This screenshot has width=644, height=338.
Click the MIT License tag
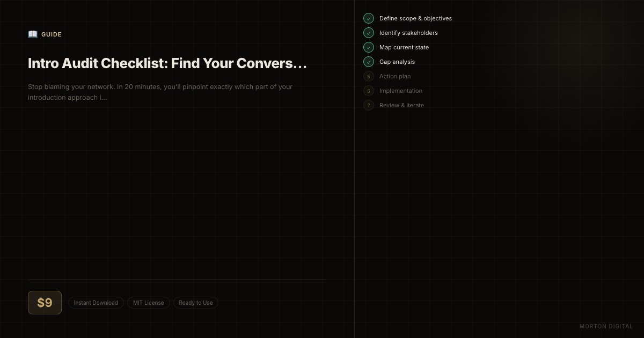pyautogui.click(x=149, y=303)
